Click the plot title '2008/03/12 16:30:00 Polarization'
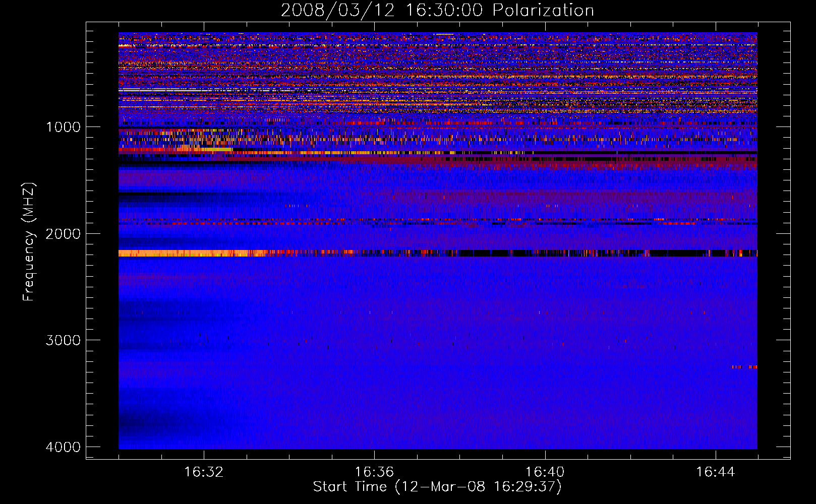This screenshot has height=504, width=816. (x=437, y=10)
